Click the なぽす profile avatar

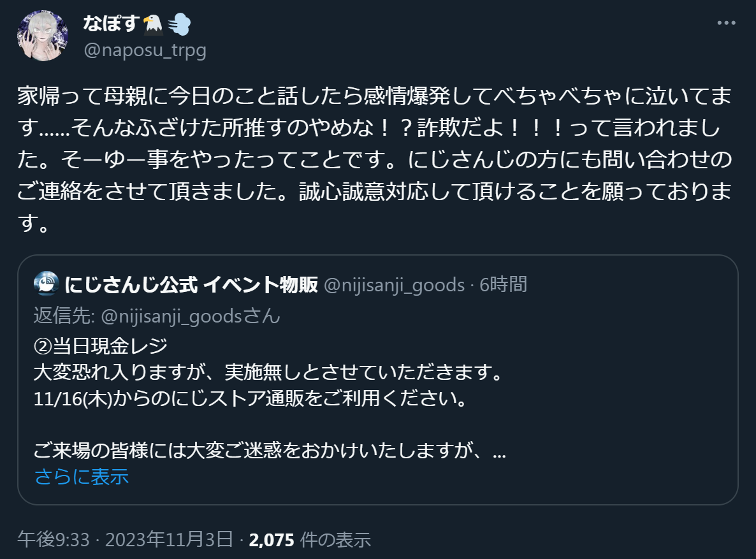pyautogui.click(x=43, y=36)
